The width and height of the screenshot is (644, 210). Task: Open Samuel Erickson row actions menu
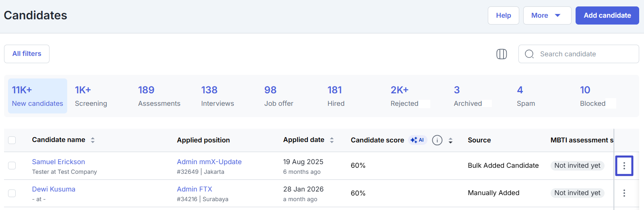pyautogui.click(x=624, y=166)
